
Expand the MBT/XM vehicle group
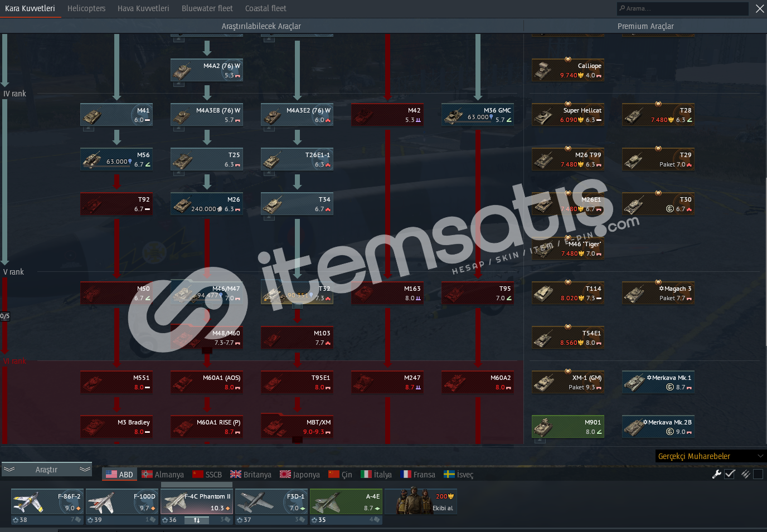pyautogui.click(x=297, y=440)
